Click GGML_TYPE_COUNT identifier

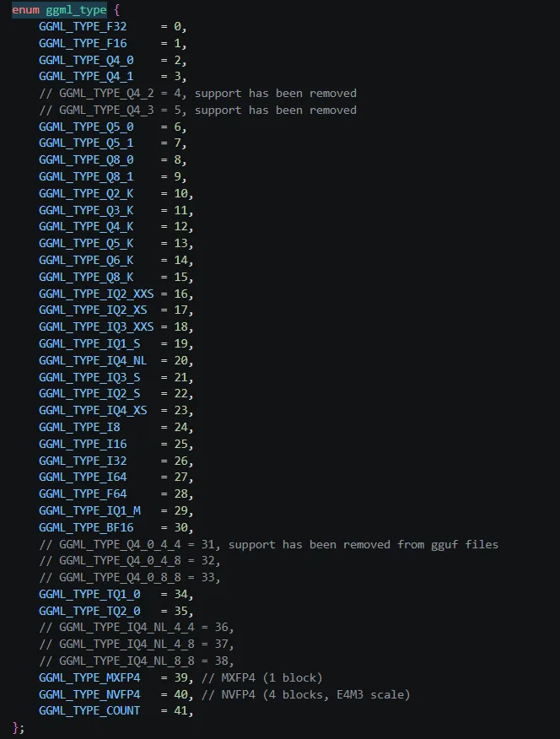pos(89,710)
